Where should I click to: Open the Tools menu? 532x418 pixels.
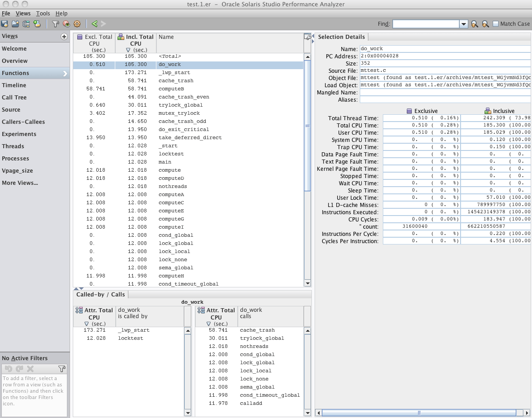43,13
